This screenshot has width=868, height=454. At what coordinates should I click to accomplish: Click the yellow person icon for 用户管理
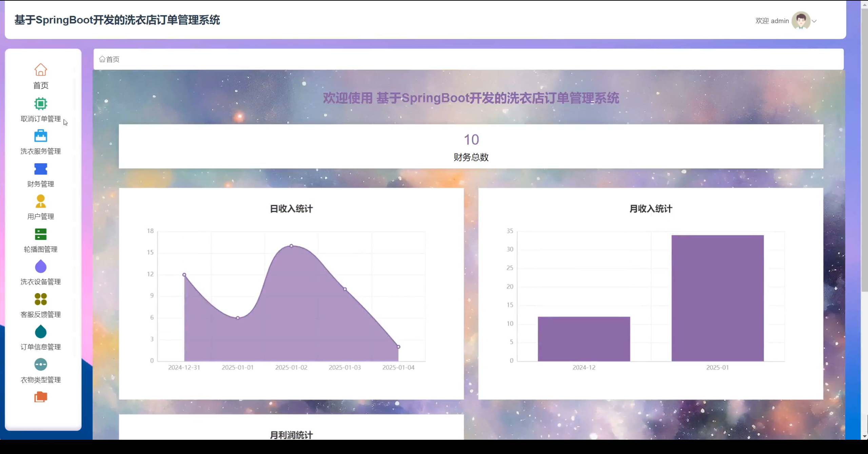41,201
